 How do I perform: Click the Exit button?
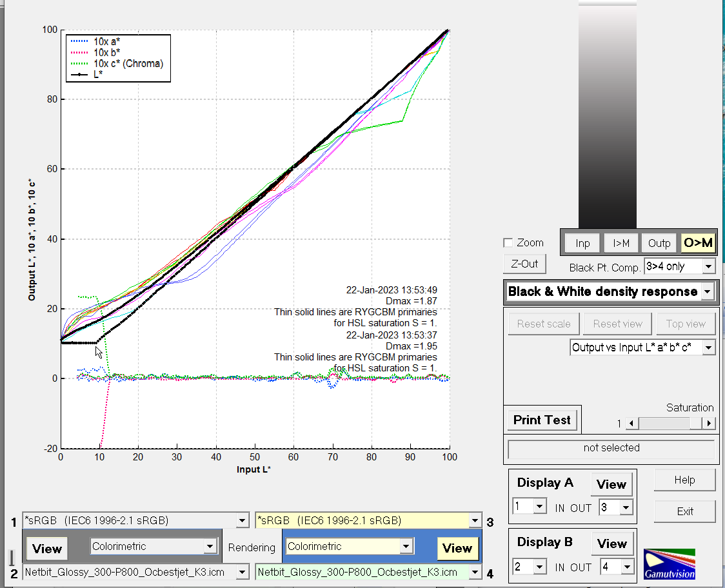pos(684,511)
